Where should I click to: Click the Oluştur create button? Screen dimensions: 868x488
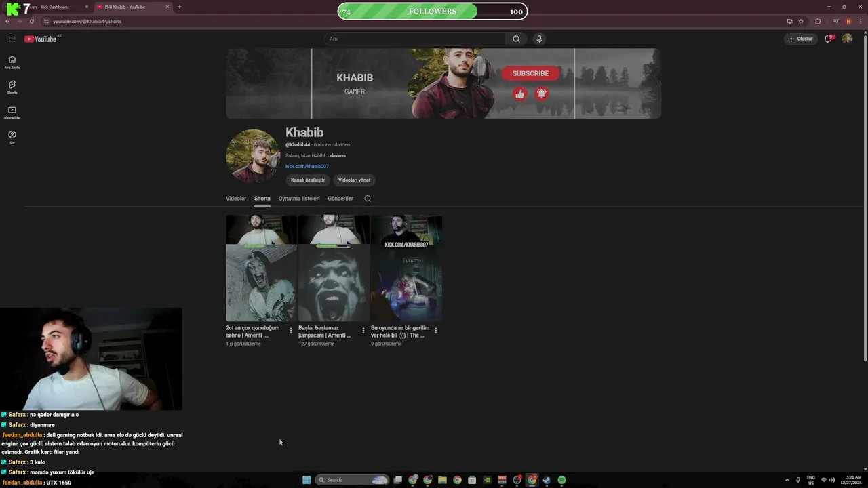[x=800, y=39]
